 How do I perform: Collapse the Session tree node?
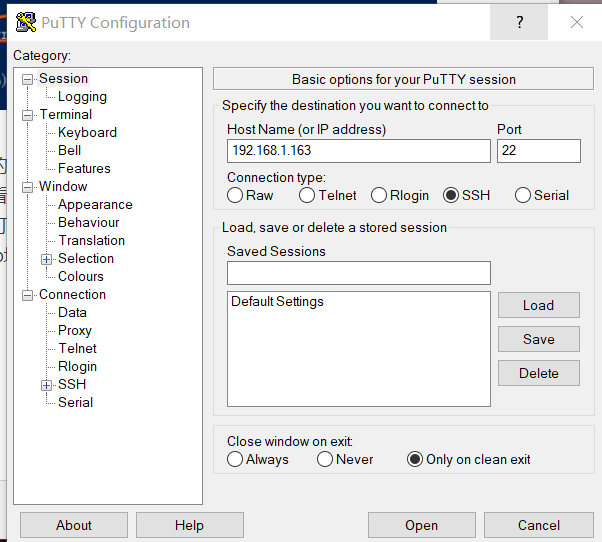pos(27,79)
